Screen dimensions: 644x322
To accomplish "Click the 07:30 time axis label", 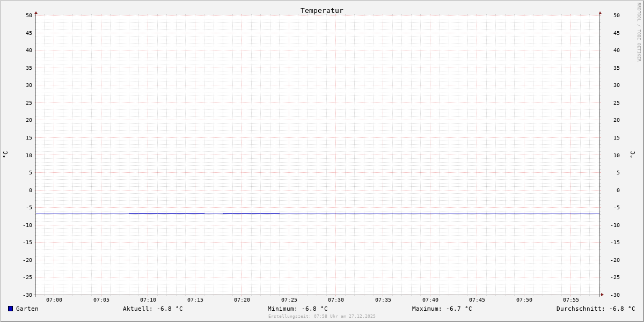I will 336,299.
